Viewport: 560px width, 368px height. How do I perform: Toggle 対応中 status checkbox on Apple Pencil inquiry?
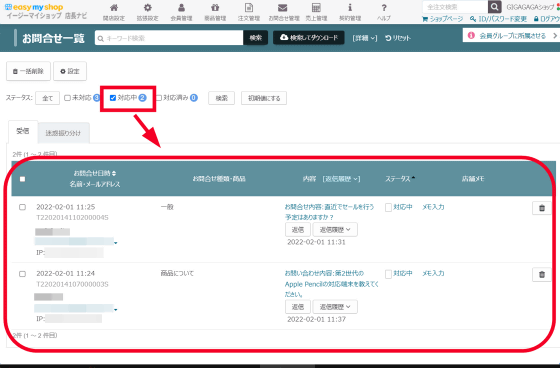tap(389, 274)
